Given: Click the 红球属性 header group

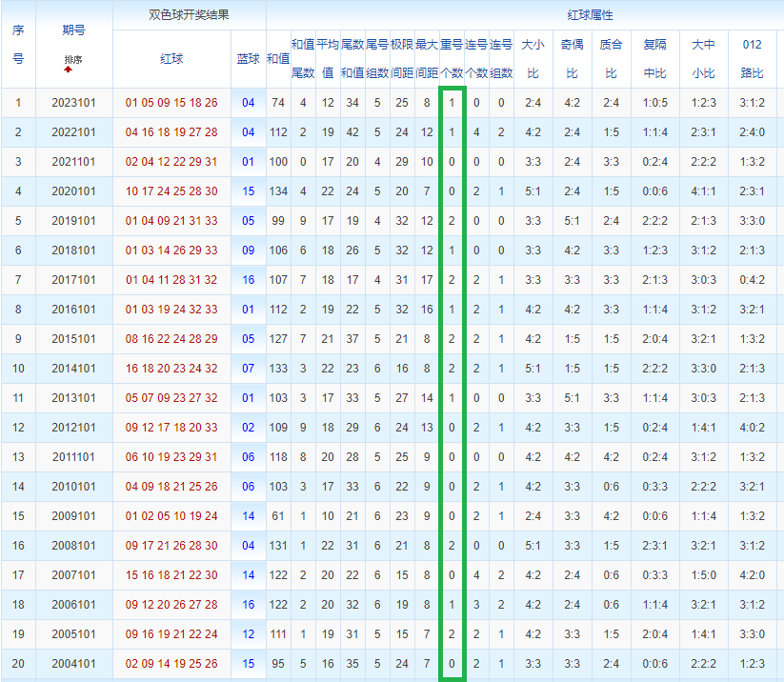Looking at the screenshot, I should (x=590, y=15).
